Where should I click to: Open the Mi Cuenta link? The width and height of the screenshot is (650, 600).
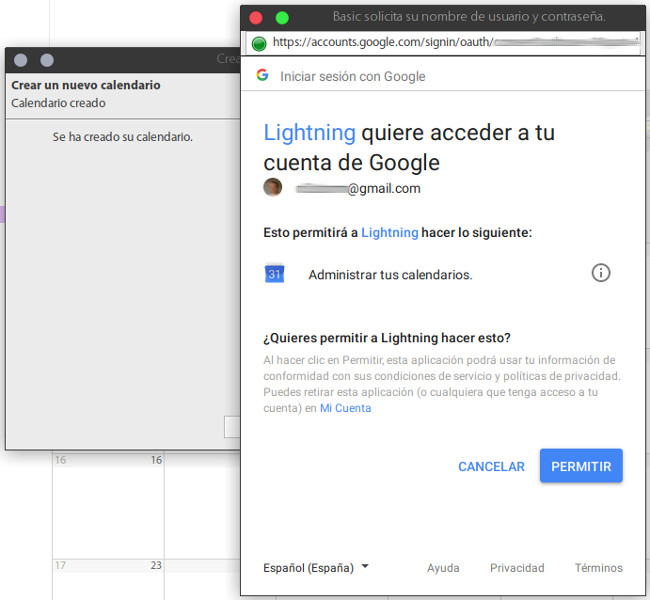(x=345, y=408)
